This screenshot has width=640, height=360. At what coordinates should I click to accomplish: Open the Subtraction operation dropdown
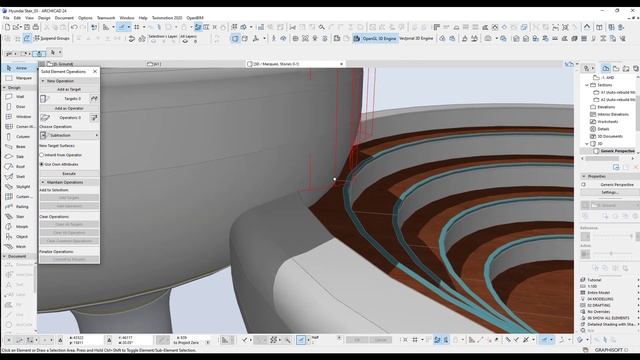[x=69, y=135]
